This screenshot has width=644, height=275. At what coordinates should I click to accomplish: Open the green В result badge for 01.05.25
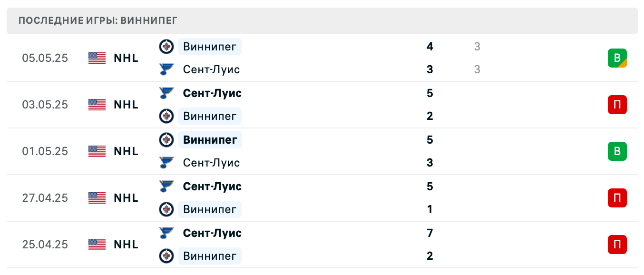(x=617, y=151)
